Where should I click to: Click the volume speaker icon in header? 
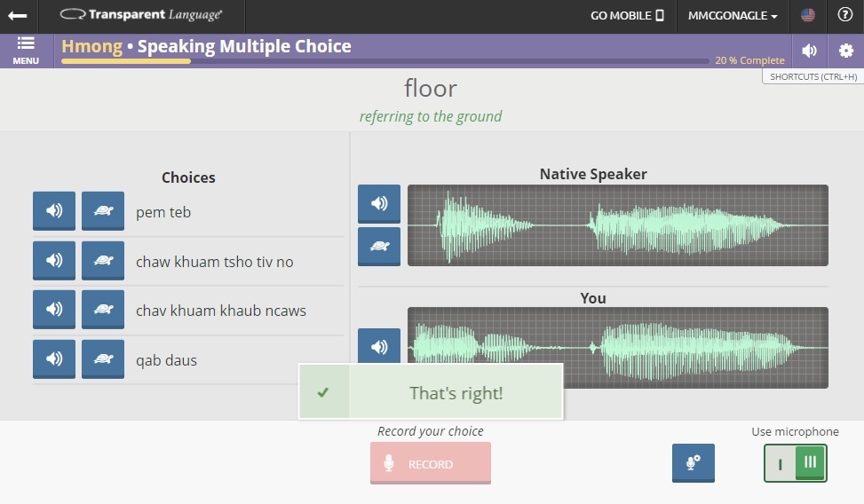point(810,51)
